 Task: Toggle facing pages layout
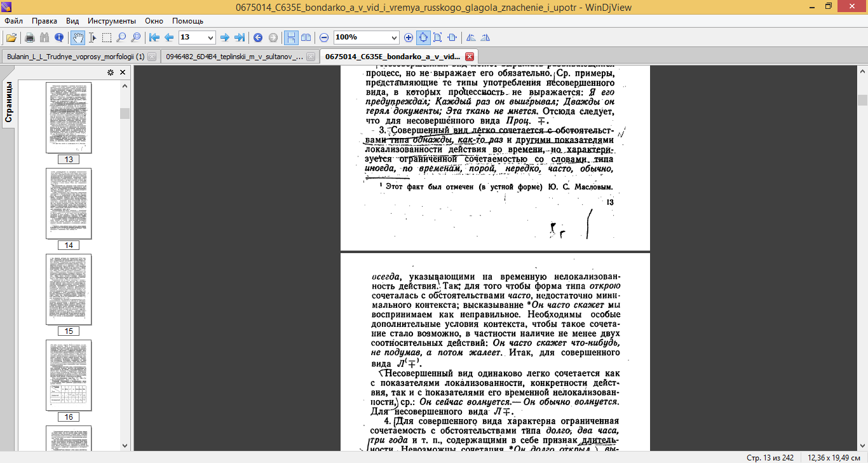click(305, 37)
